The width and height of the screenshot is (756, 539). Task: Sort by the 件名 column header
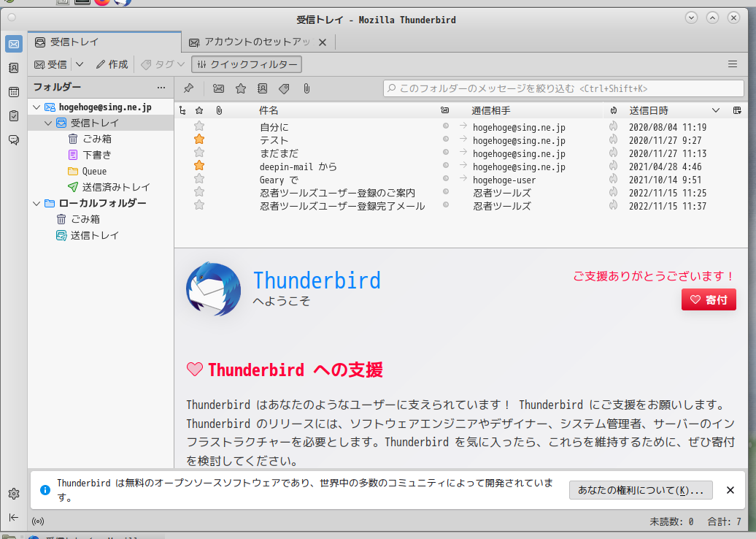(x=269, y=110)
